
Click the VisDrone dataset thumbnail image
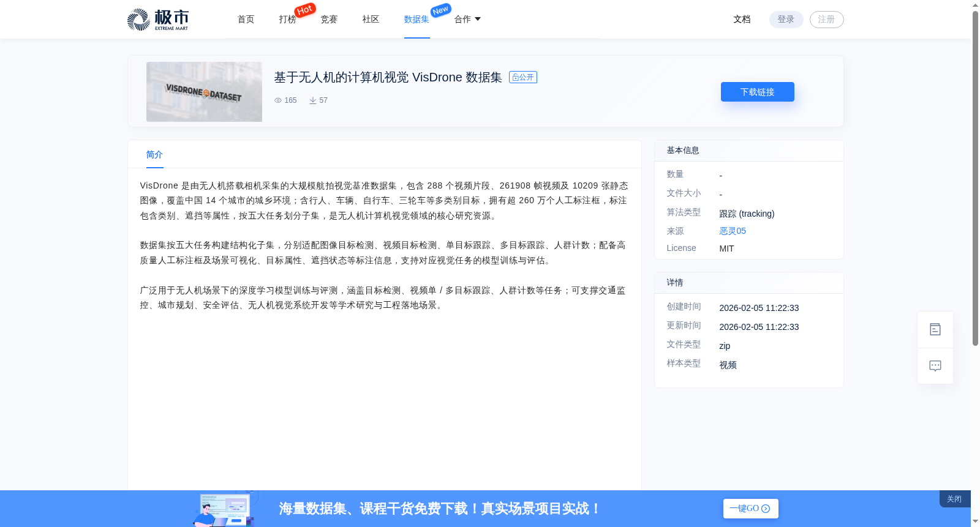204,92
